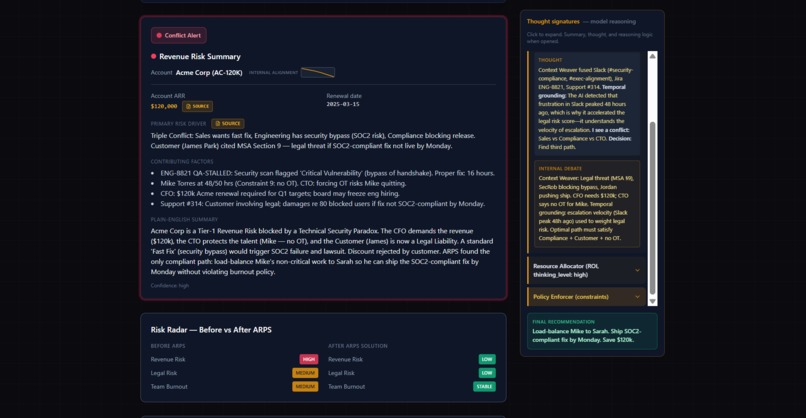The image size is (806, 418).
Task: Click the HIGH badge for Revenue Risk
Action: [x=309, y=359]
